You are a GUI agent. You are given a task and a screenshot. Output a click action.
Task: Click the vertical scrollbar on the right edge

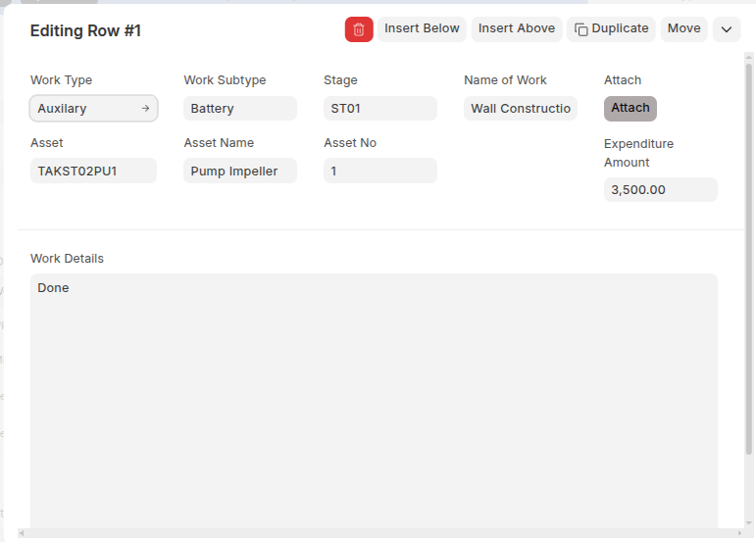pyautogui.click(x=749, y=196)
